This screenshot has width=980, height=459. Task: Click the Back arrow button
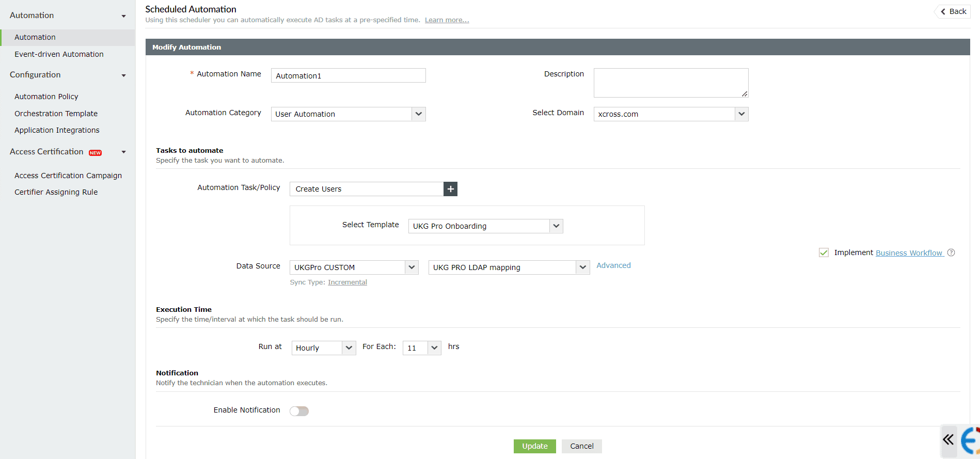[953, 11]
